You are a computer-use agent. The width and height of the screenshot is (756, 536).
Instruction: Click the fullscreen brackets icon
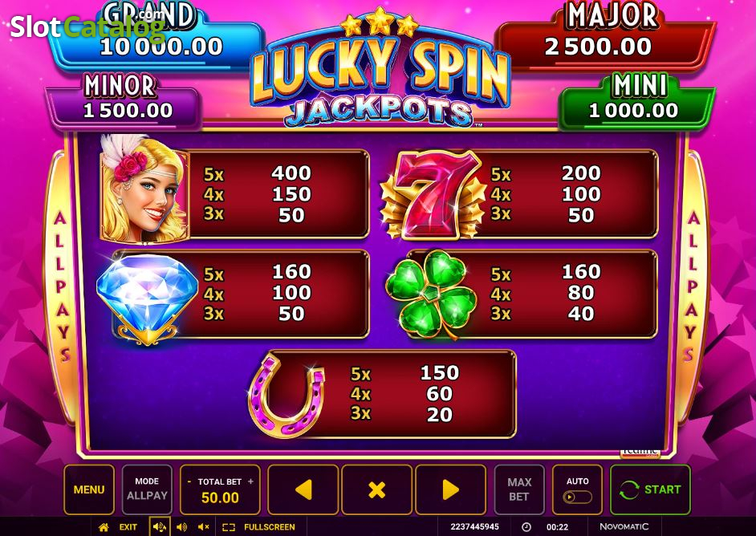pyautogui.click(x=229, y=527)
